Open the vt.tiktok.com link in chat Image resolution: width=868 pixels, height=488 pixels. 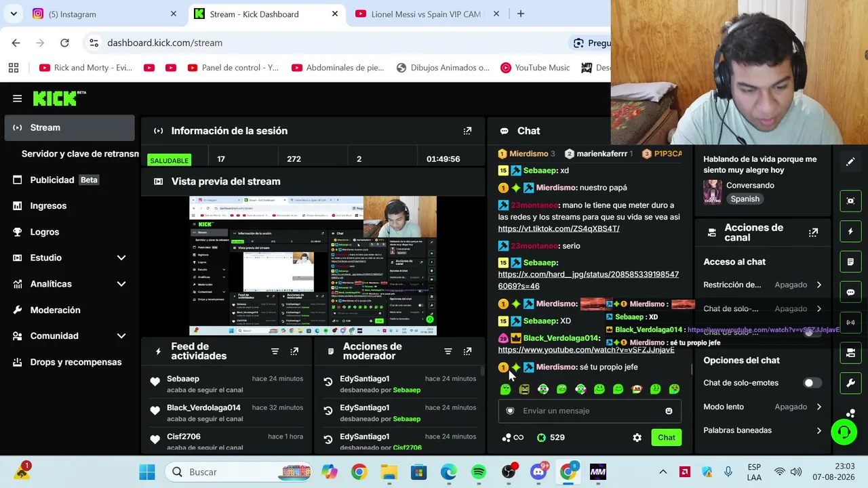[559, 228]
